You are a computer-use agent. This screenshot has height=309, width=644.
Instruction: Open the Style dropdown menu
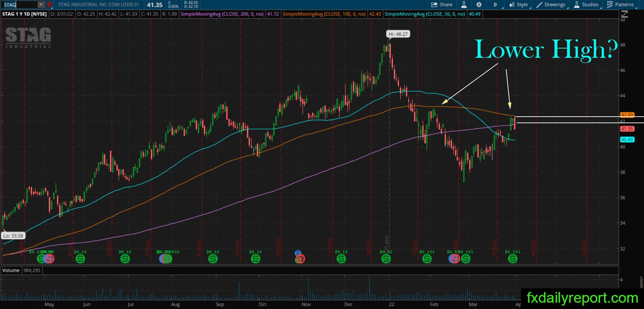(519, 4)
